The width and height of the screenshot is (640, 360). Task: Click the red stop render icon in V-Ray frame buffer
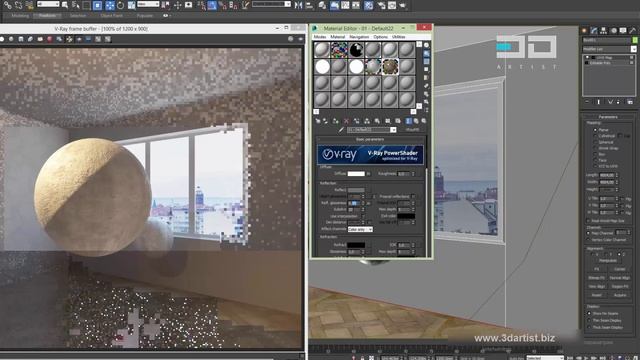49,39
